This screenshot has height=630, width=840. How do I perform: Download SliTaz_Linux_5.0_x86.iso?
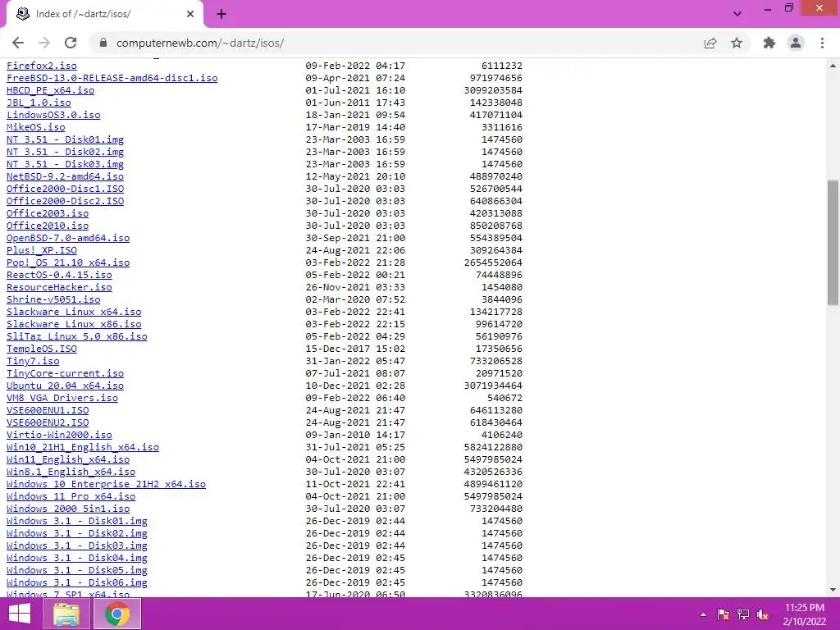[x=77, y=336]
